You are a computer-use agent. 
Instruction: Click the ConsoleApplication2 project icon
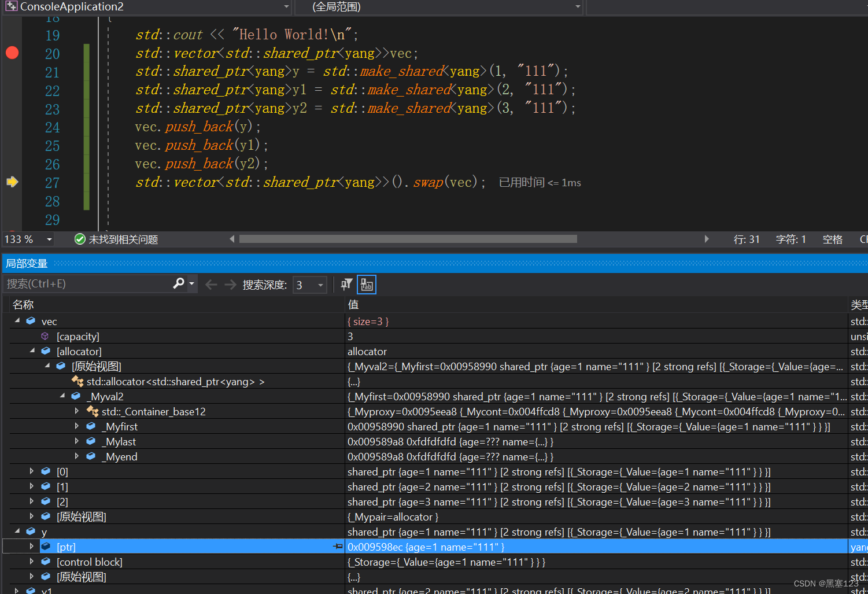11,6
